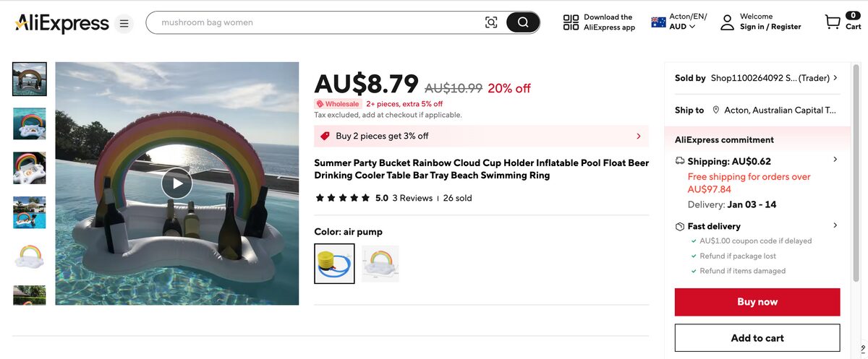This screenshot has width=868, height=359.
Task: Click the Download AliExpress app QR icon
Action: click(x=571, y=22)
